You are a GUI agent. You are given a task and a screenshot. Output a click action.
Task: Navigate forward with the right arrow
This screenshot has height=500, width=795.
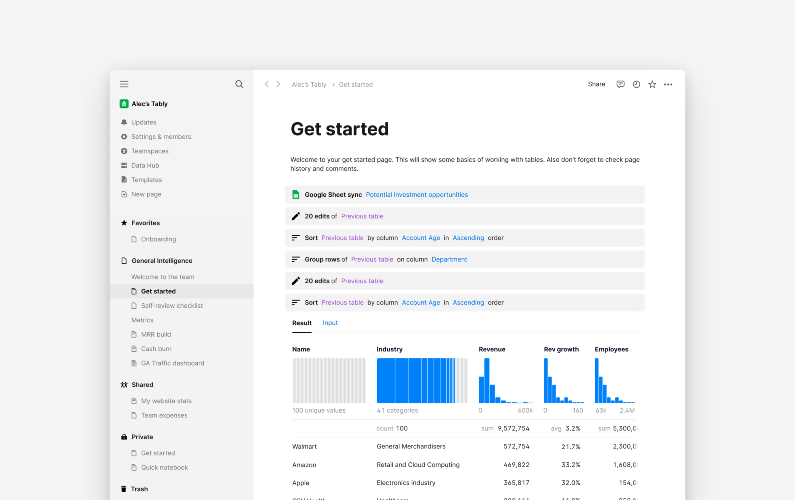[x=278, y=84]
